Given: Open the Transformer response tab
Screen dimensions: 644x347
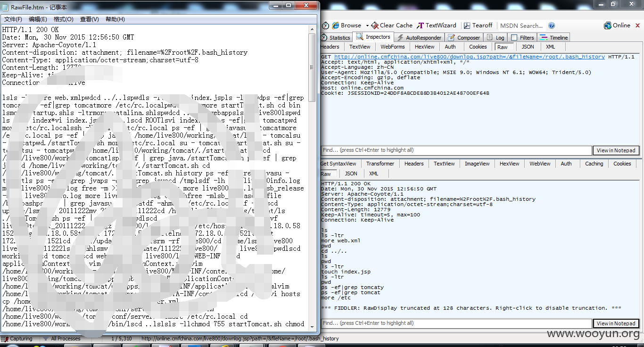Looking at the screenshot, I should click(380, 164).
